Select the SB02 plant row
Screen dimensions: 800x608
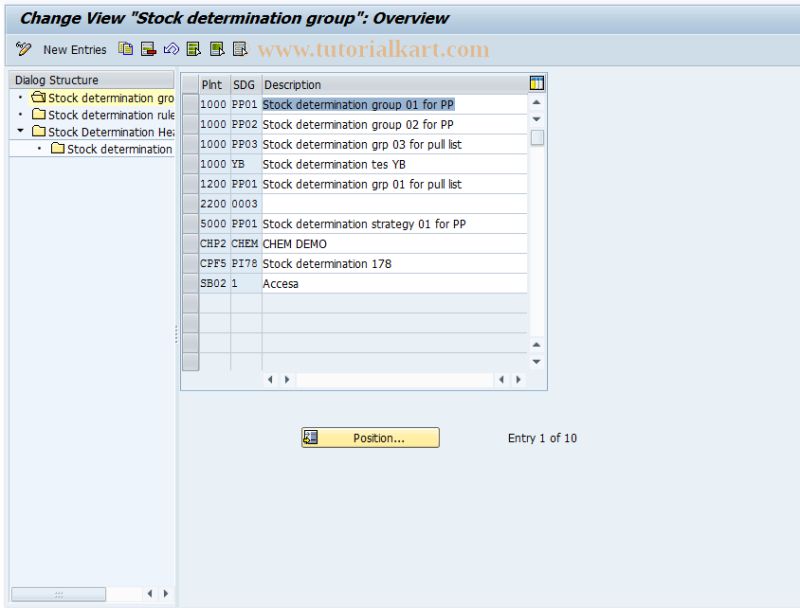210,283
